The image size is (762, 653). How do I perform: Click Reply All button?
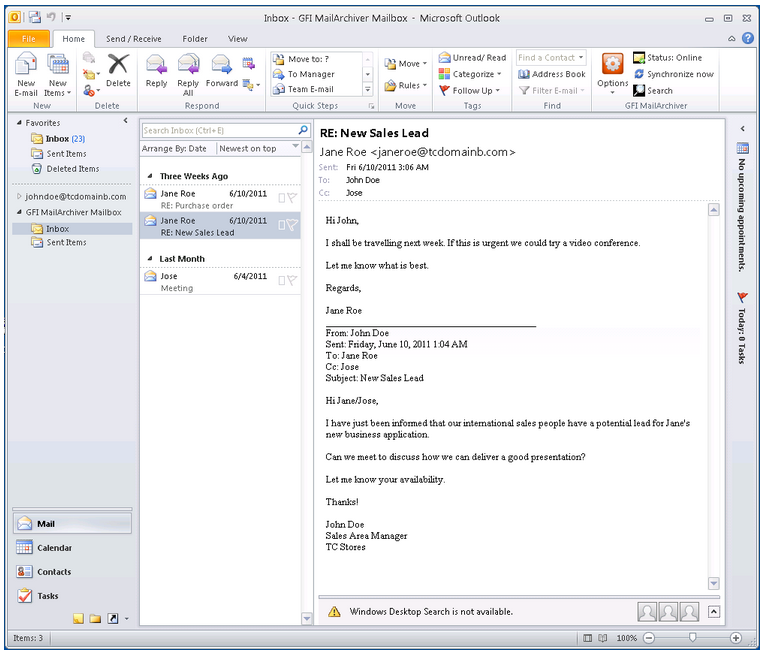188,74
